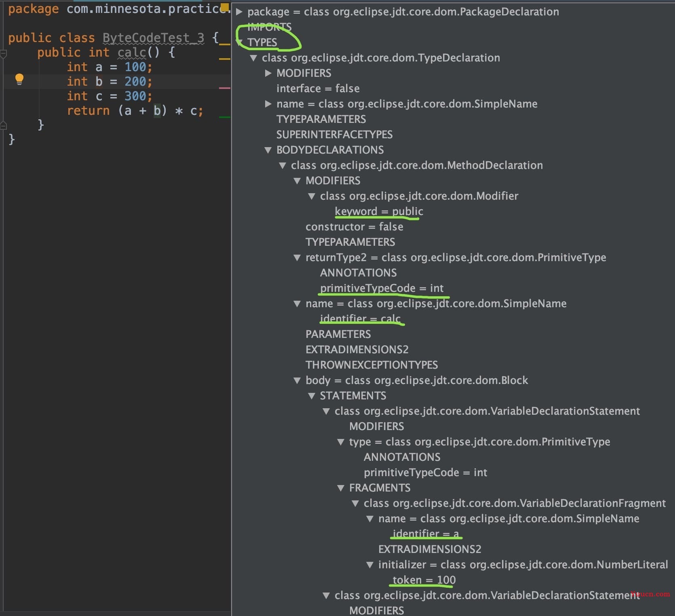Collapse the BODYDECLARATIONS node
Screen dimensions: 675x616
(x=268, y=150)
